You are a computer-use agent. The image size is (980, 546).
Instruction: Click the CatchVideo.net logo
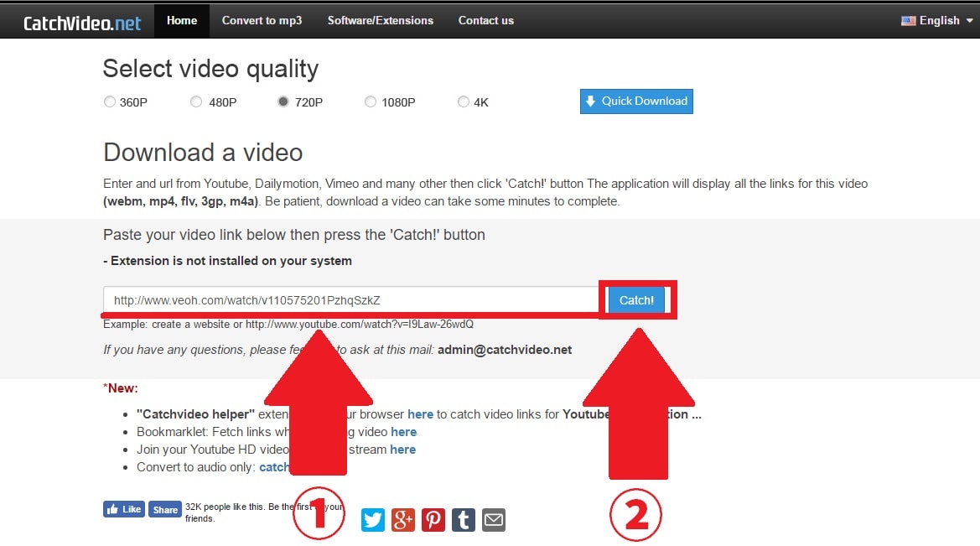point(82,23)
